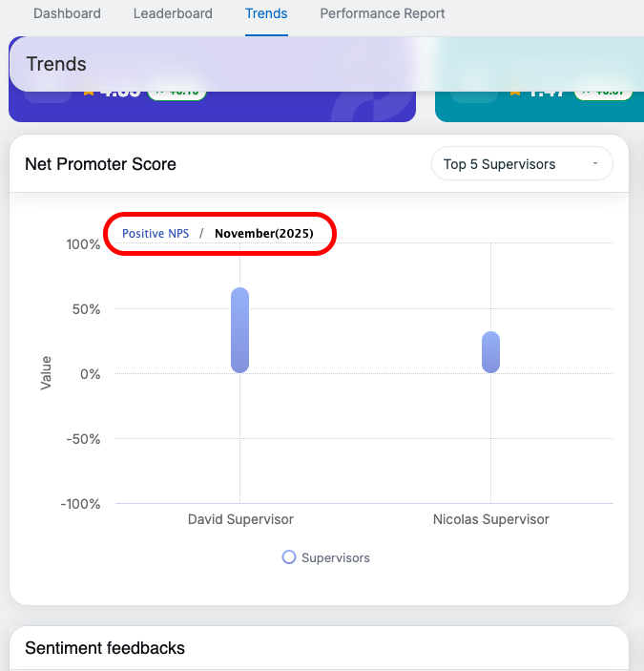Click the star icon on purple card

pos(88,93)
